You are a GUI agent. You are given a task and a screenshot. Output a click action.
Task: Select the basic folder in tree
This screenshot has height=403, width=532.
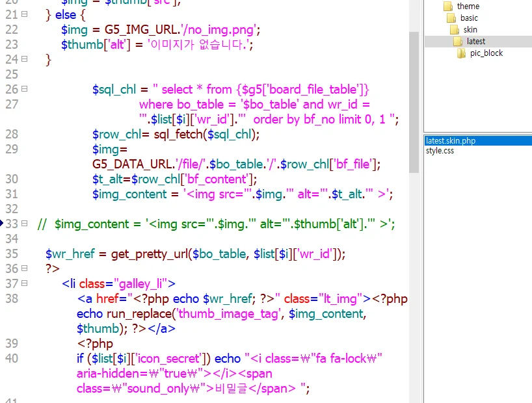469,18
